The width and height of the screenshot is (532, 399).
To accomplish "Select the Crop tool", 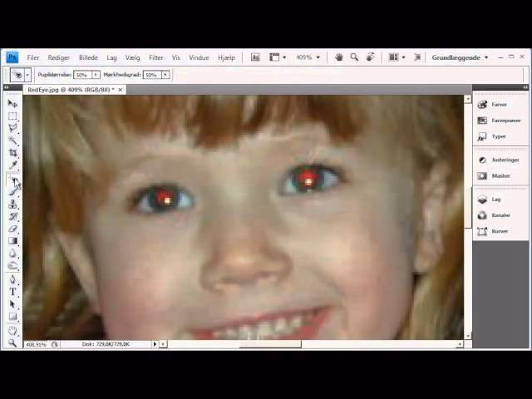I will 12,152.
